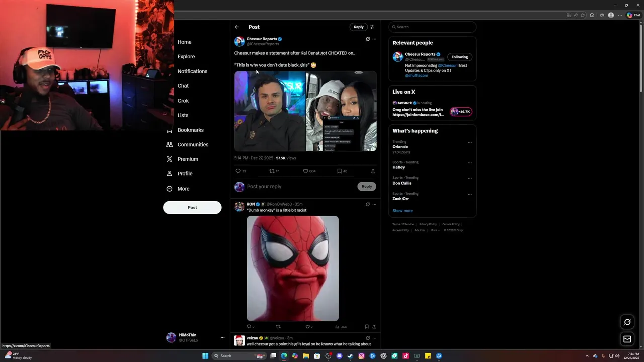The image size is (644, 362).
Task: Click Grok icon on Cheesur Reports post
Action: pos(367,39)
